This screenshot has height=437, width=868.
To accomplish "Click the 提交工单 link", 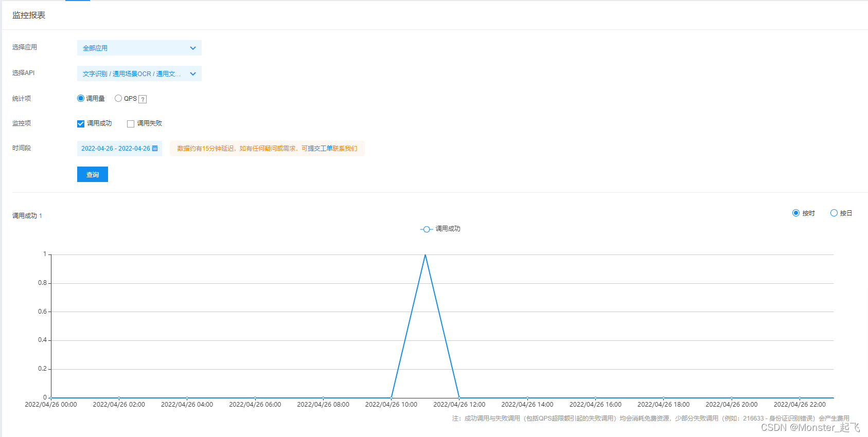I will (320, 149).
